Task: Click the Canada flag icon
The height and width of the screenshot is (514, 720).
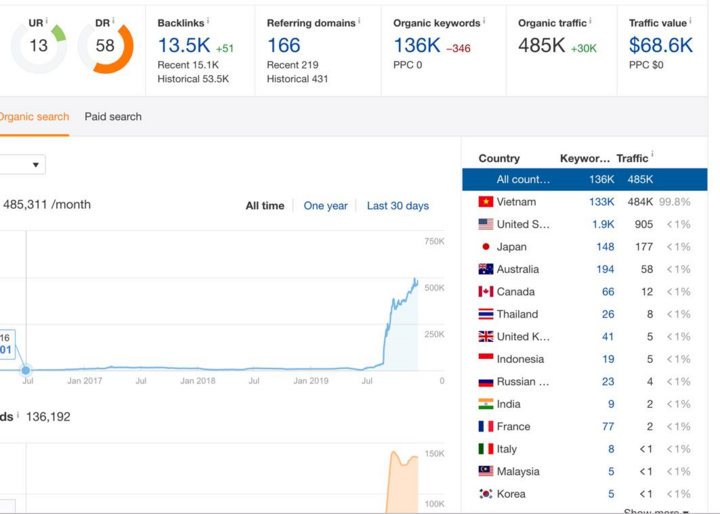Action: (486, 292)
